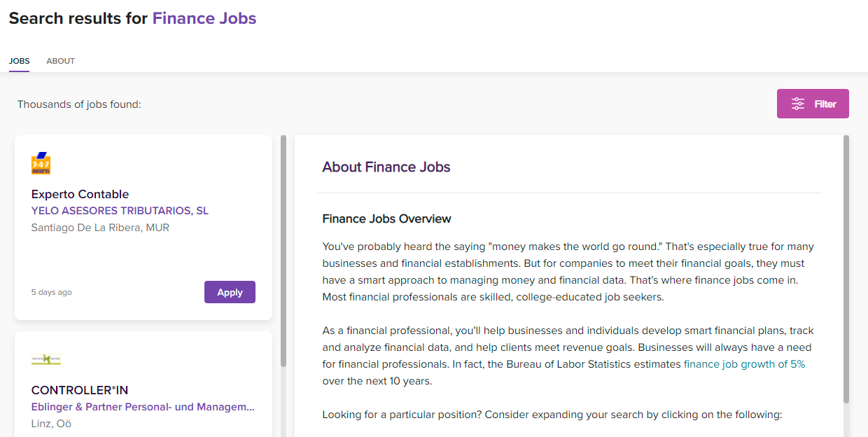Click the Eblinger & Partner logo thumbnail
The image size is (868, 437).
(x=46, y=359)
